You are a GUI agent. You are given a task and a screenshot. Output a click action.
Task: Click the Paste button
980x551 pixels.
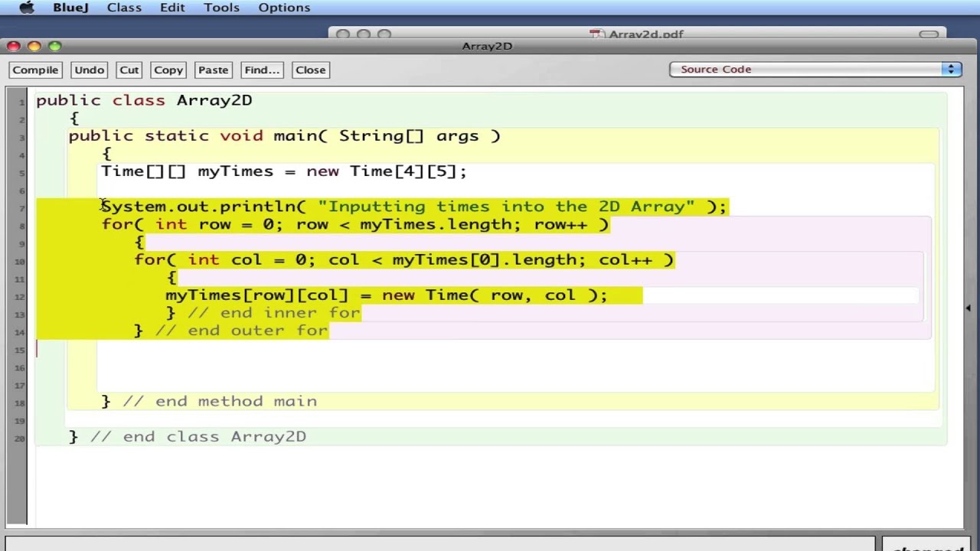[213, 70]
